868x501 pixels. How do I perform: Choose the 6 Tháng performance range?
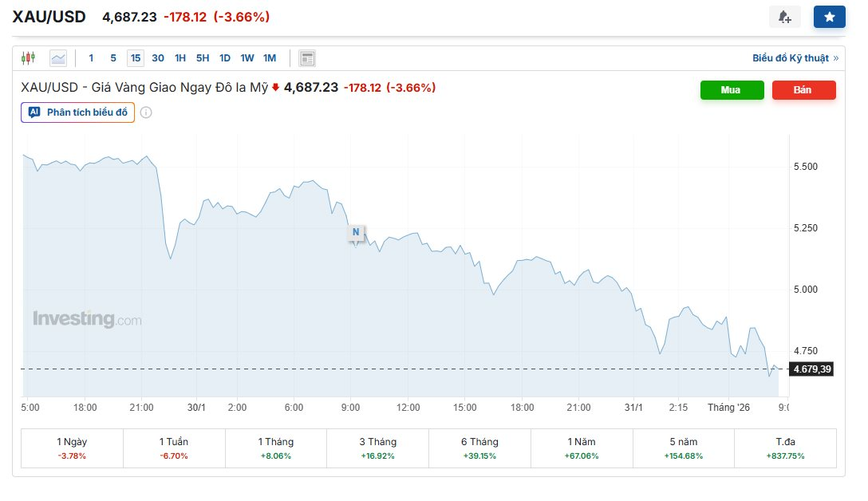(x=479, y=448)
